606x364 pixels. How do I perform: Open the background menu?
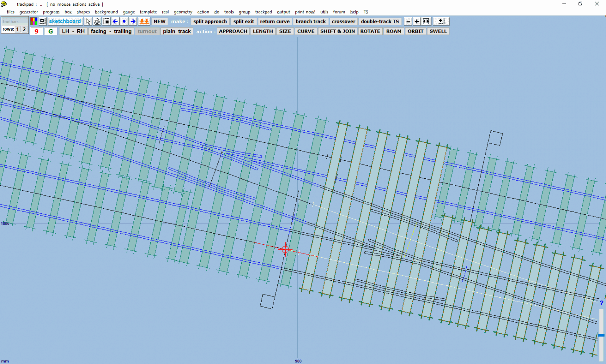pos(106,12)
